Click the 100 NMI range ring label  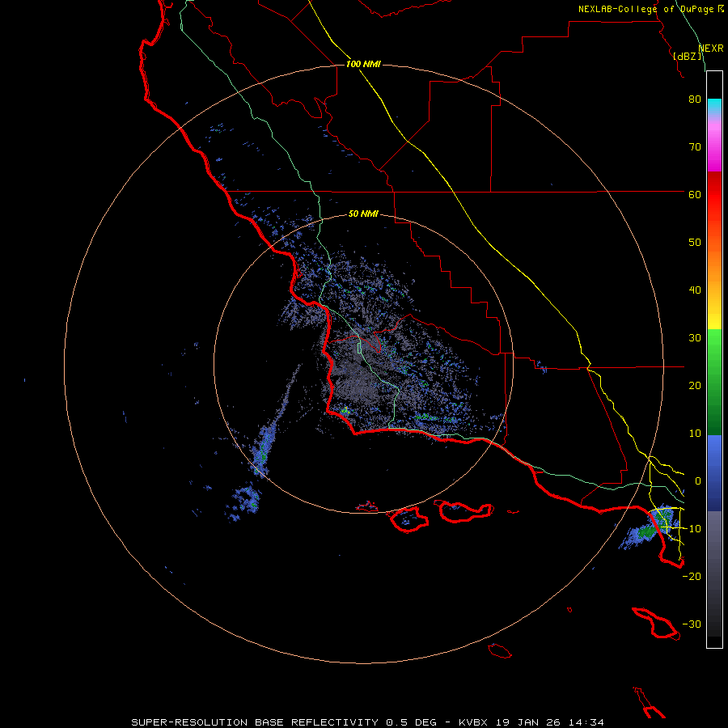tap(363, 64)
